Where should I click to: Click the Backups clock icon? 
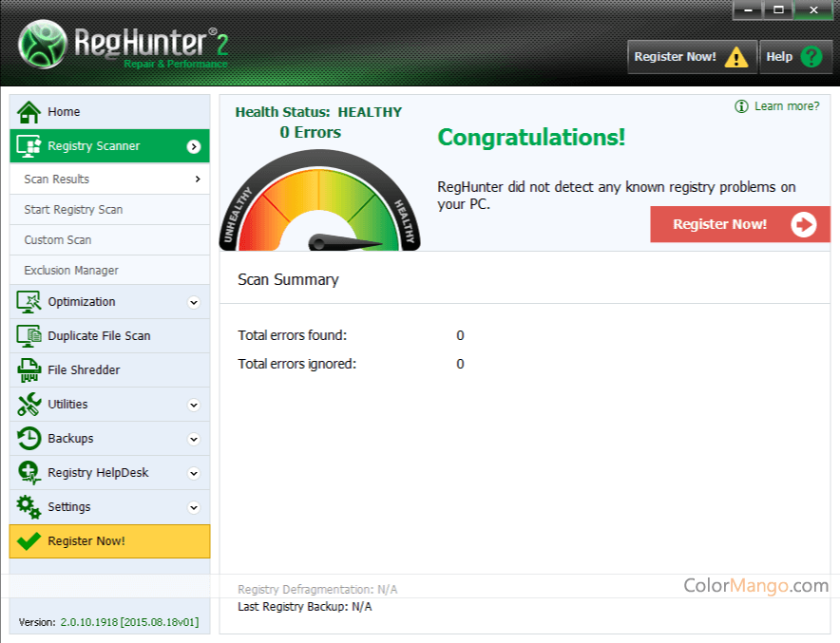click(x=29, y=439)
